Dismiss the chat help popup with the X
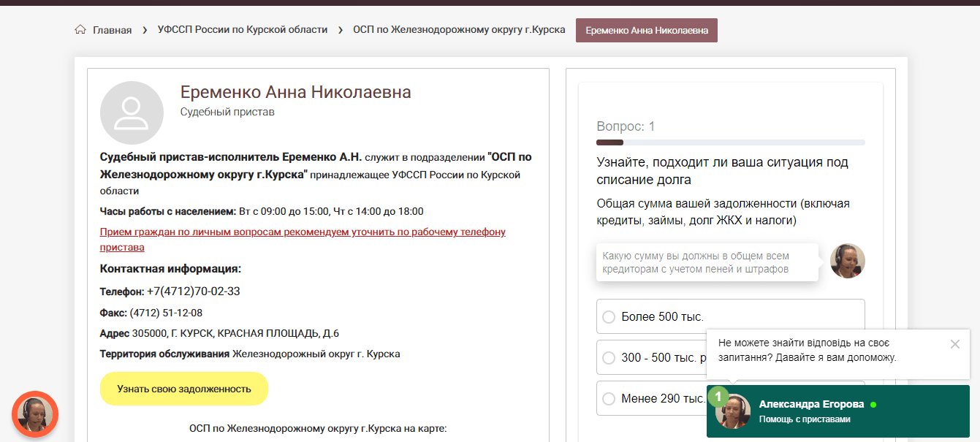This screenshot has width=980, height=442. [955, 344]
